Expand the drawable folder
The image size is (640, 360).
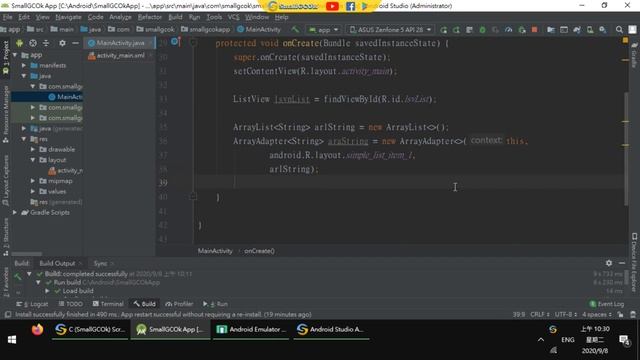pyautogui.click(x=33, y=149)
